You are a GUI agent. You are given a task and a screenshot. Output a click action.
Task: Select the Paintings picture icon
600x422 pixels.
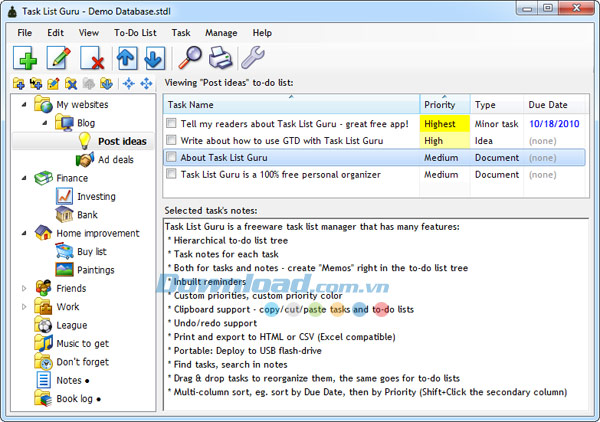64,270
